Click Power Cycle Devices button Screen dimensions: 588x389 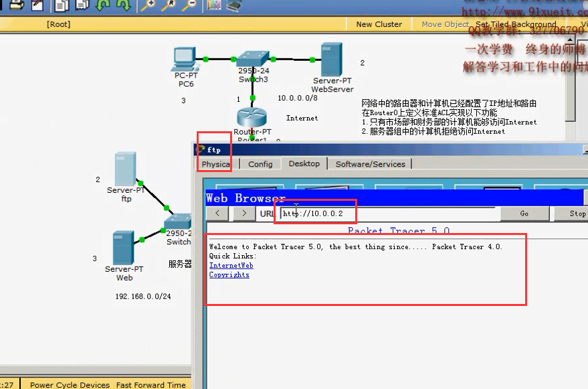[70, 385]
